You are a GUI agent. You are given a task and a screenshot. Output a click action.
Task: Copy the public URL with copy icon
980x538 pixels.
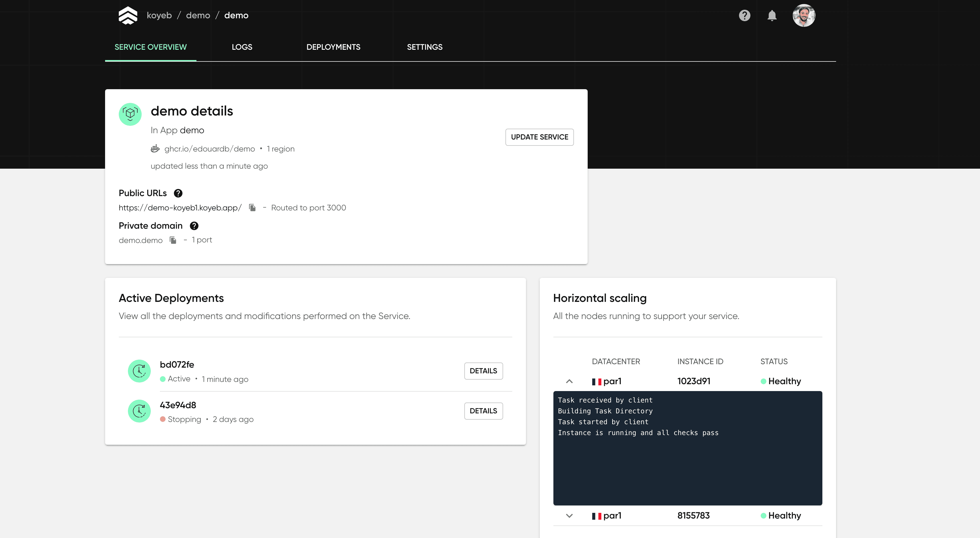pyautogui.click(x=252, y=208)
